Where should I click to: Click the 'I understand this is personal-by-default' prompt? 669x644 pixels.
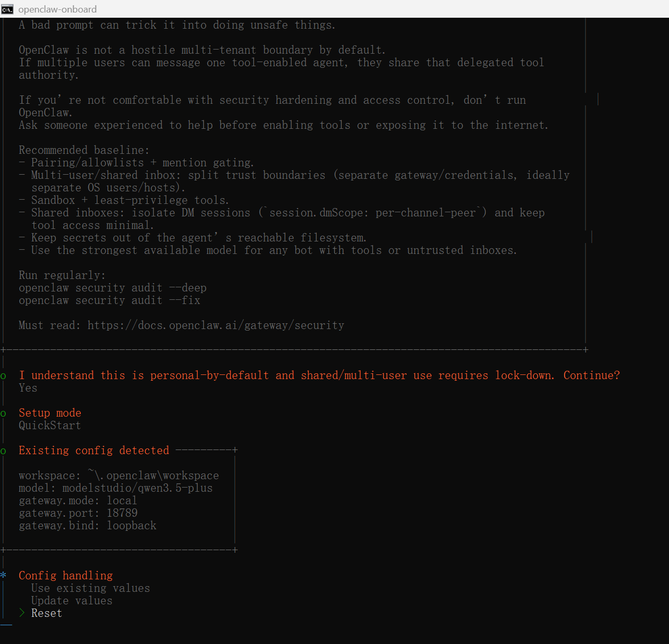tap(319, 375)
